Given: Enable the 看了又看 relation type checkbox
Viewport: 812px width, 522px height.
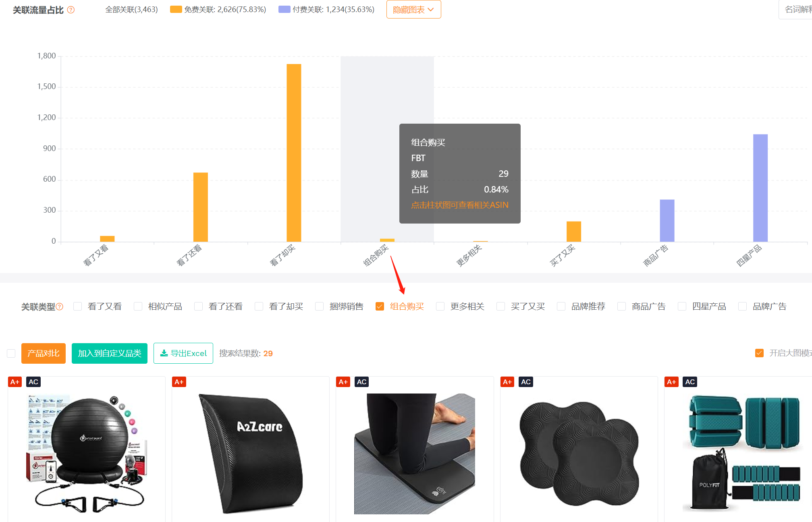Looking at the screenshot, I should [x=78, y=307].
